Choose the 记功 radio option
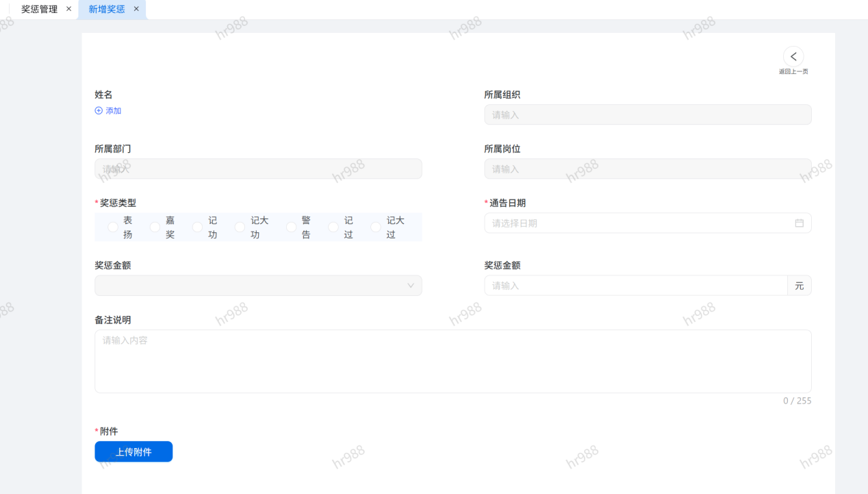868x494 pixels. click(x=198, y=227)
